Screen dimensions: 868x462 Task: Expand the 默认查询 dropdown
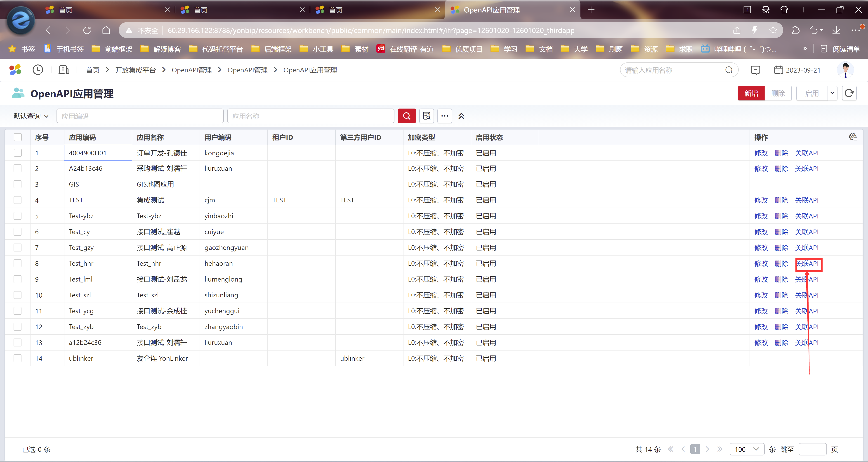pos(31,116)
